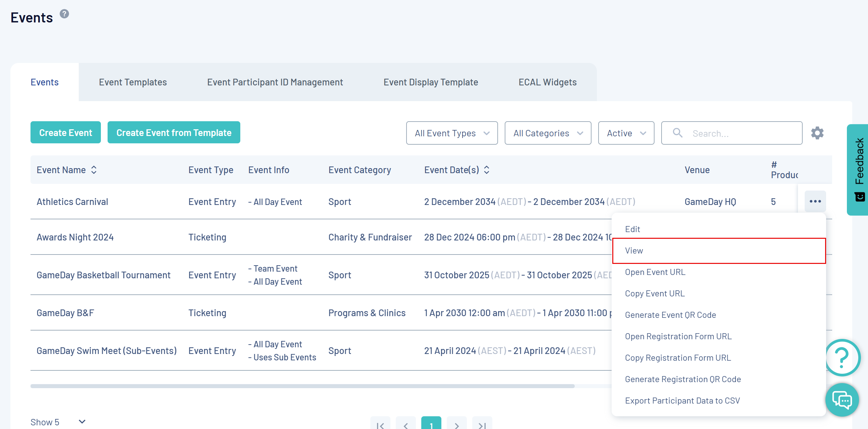Sort by Event Date(s) arrows
This screenshot has width=868, height=429.
point(486,170)
